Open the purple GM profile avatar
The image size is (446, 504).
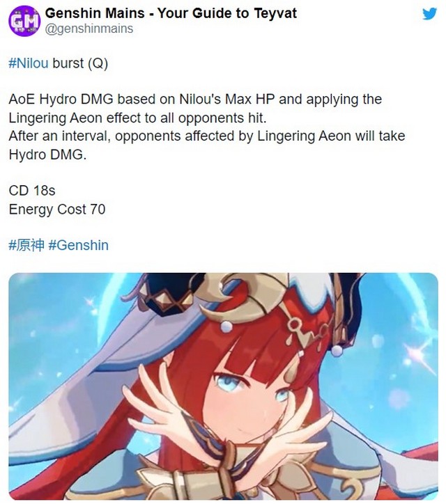24,21
